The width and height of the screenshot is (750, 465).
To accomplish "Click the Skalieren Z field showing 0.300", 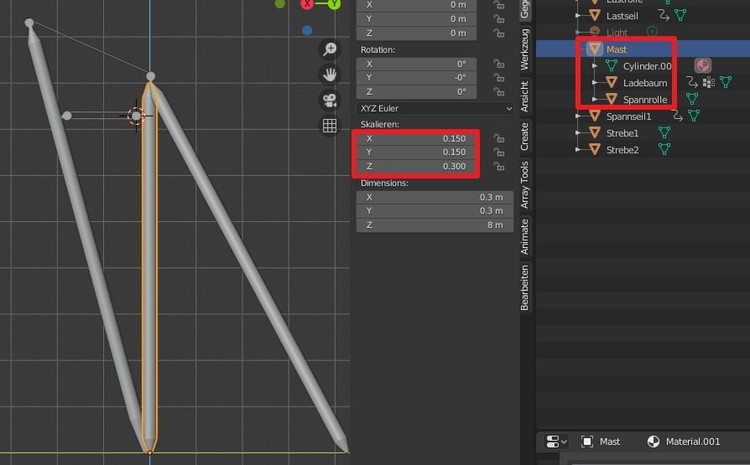I will 416,166.
